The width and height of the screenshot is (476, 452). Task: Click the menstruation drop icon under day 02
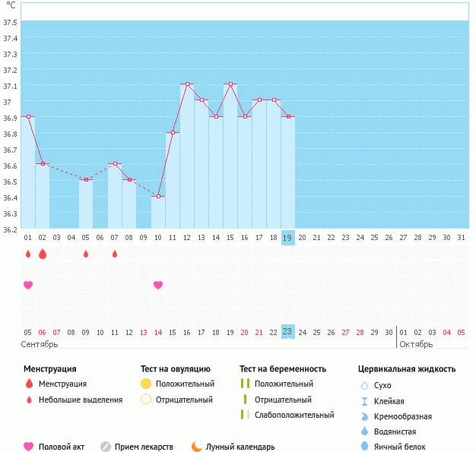[x=43, y=254]
